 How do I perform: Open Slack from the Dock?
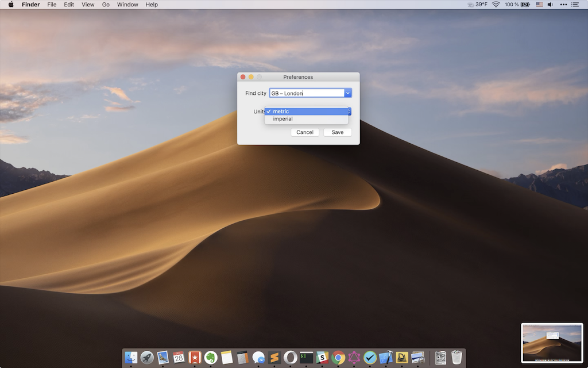click(322, 357)
